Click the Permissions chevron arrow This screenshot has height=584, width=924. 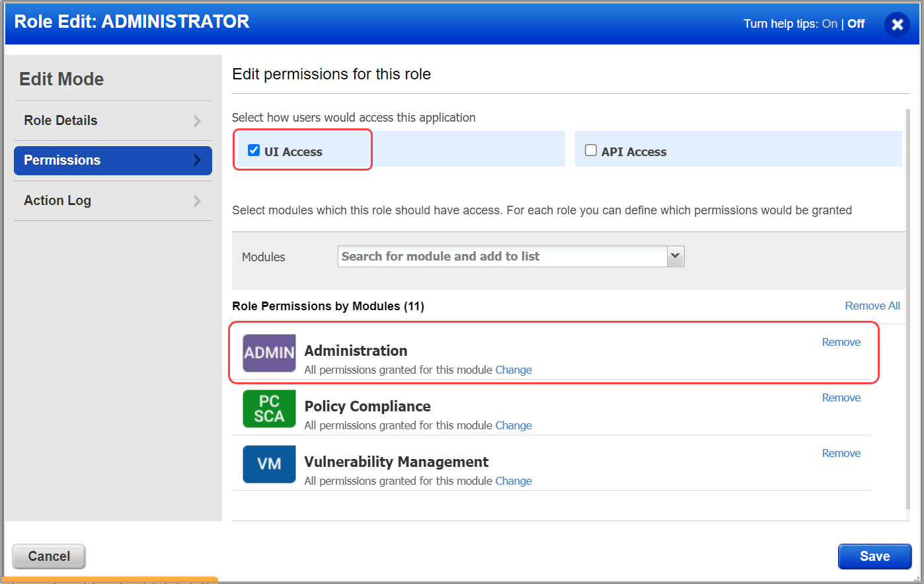click(197, 160)
